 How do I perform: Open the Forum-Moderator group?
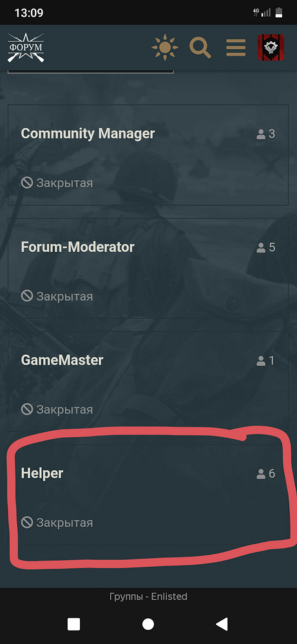[x=148, y=268]
